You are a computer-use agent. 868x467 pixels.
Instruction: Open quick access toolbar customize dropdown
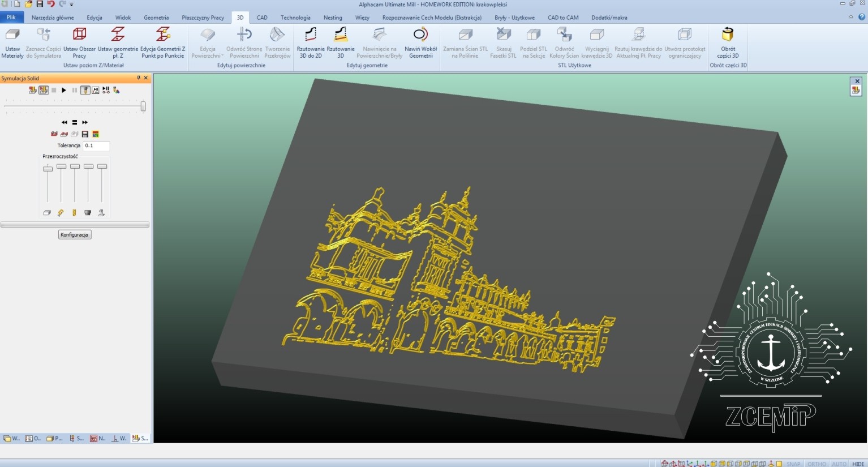point(72,4)
